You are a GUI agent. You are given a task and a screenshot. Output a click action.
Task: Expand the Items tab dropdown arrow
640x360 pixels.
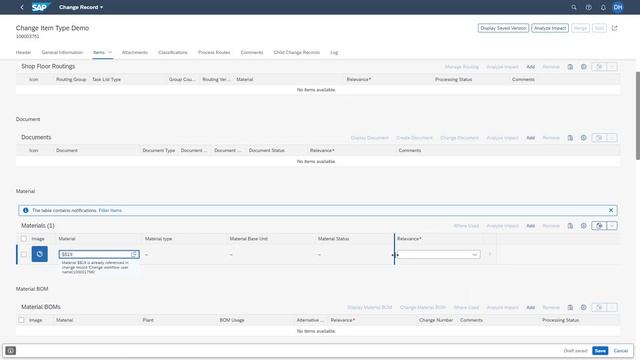[x=110, y=52]
